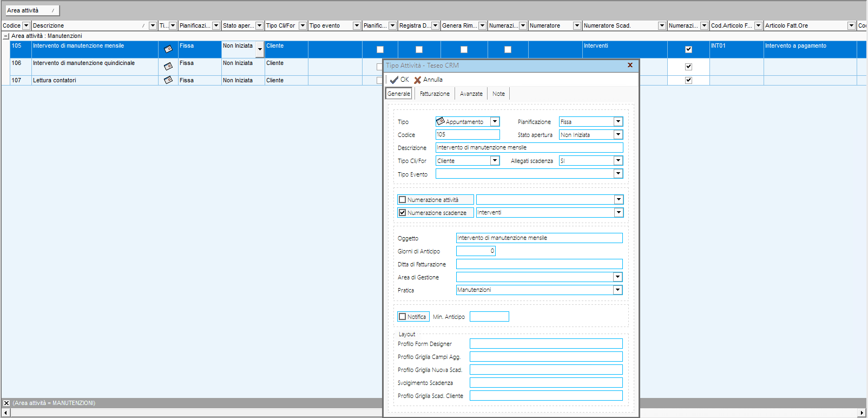This screenshot has height=418, width=868.
Task: Click the appointment icon in row 107
Action: [x=168, y=80]
